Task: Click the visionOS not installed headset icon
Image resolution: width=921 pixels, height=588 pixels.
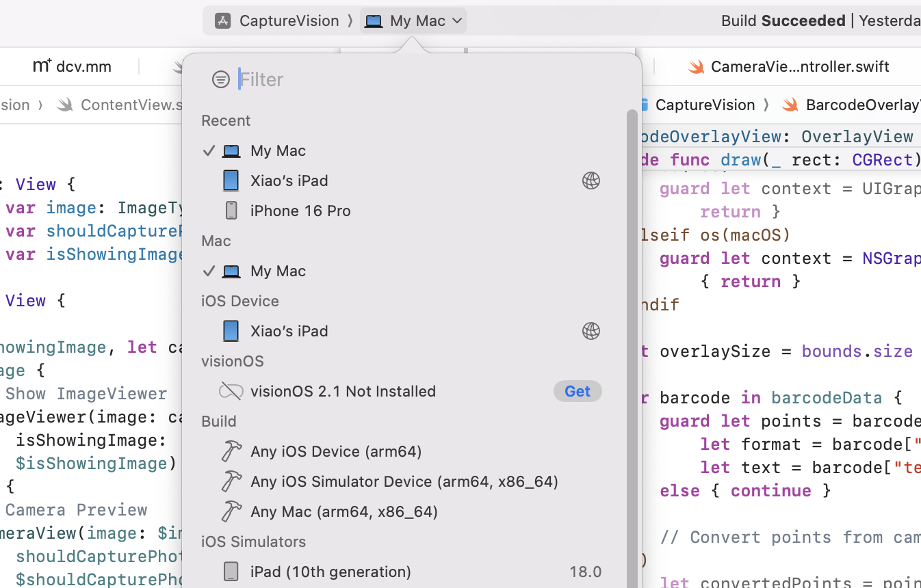Action: point(231,391)
